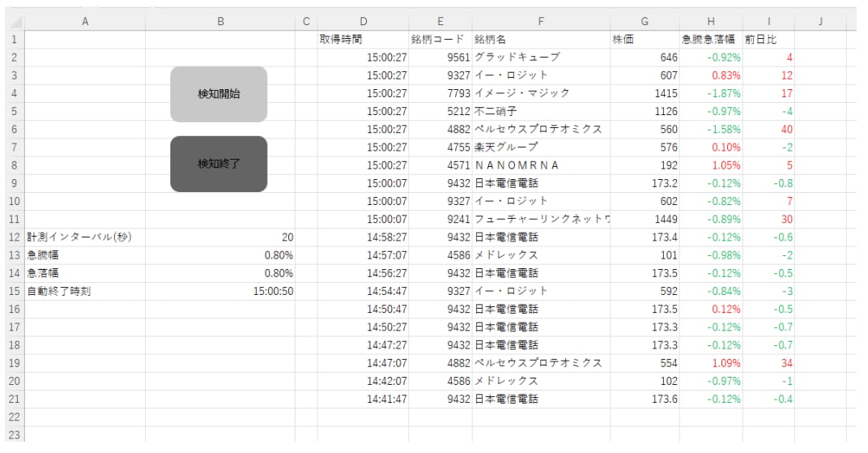Viewport: 868px width, 453px height.
Task: Click the 14:54:47 time cell
Action: (363, 291)
